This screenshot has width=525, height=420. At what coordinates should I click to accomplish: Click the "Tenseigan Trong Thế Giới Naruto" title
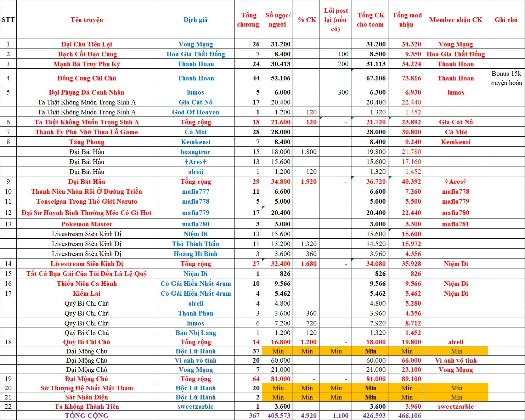87,202
